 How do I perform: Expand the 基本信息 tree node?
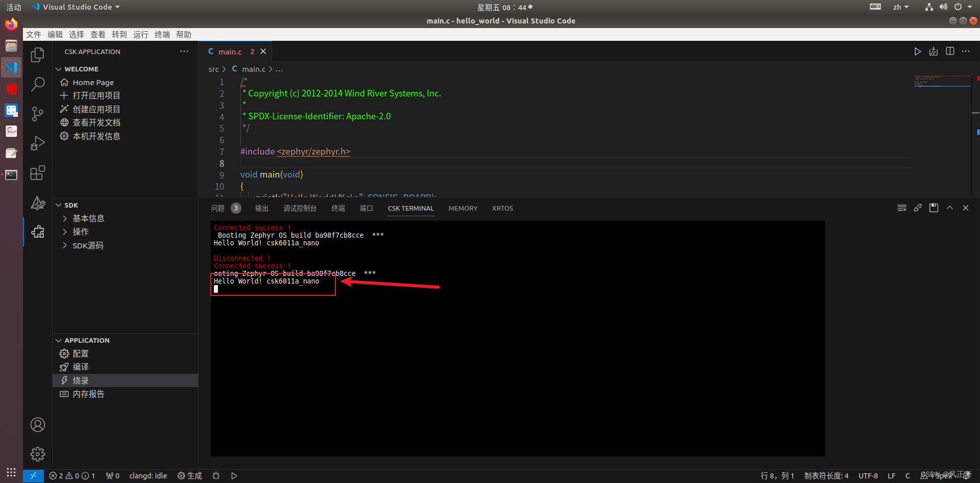click(x=65, y=218)
